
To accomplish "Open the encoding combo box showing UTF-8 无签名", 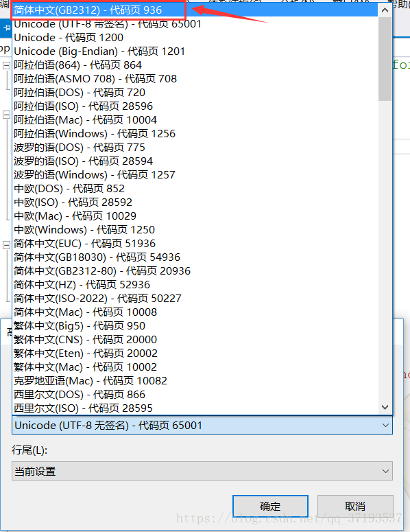I will tap(202, 426).
